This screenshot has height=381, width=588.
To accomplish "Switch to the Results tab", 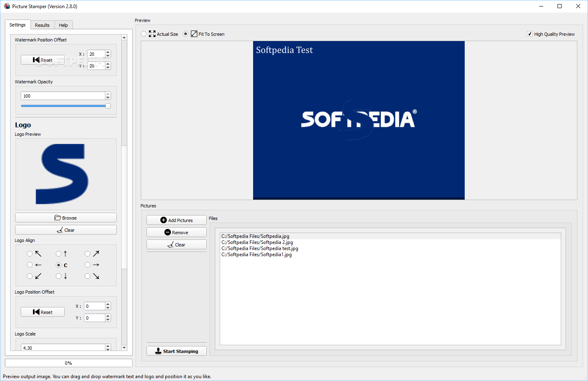I will (42, 25).
